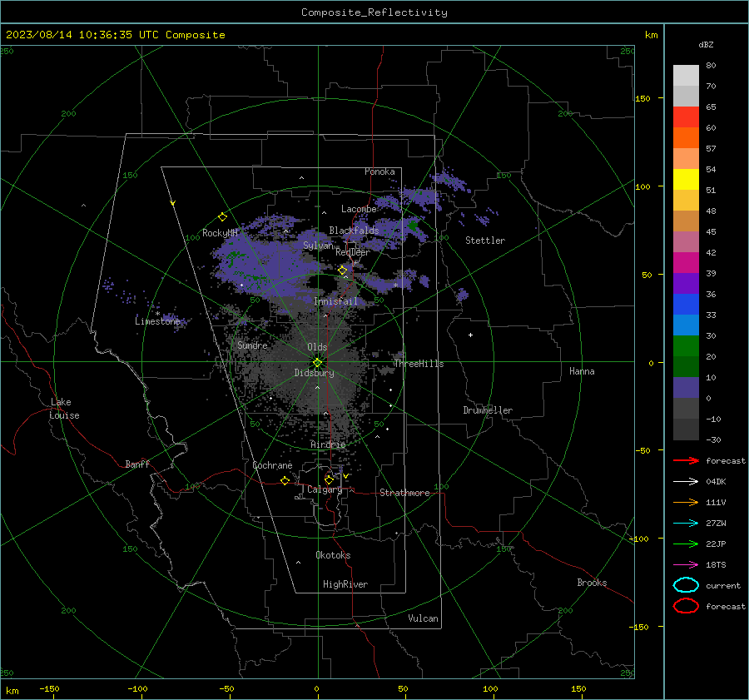
Task: Select the cyan 27ZW arrow legend entry
Action: tap(686, 524)
